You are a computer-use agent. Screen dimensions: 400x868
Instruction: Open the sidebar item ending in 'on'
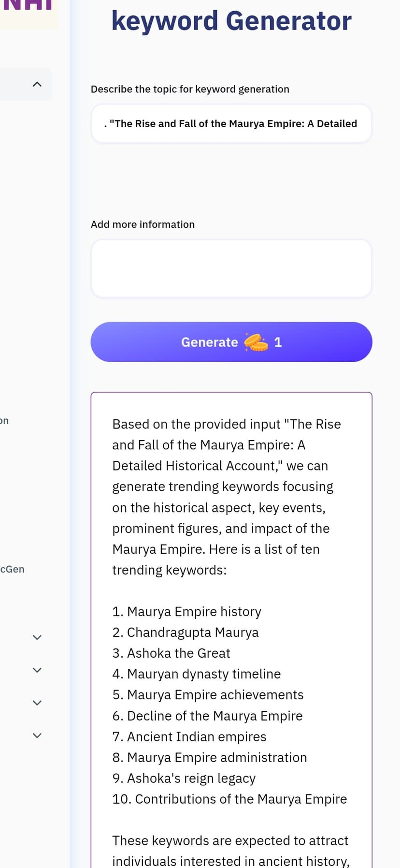coord(4,421)
